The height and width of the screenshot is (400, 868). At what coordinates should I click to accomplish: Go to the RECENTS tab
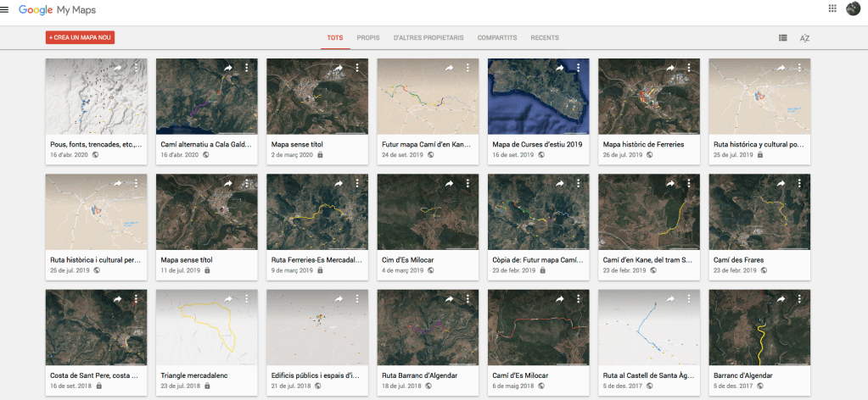pyautogui.click(x=544, y=38)
